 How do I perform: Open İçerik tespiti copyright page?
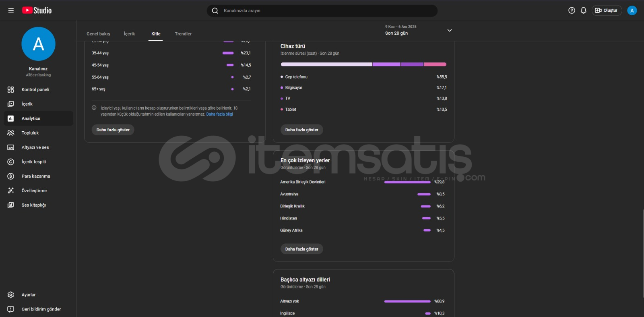point(34,162)
